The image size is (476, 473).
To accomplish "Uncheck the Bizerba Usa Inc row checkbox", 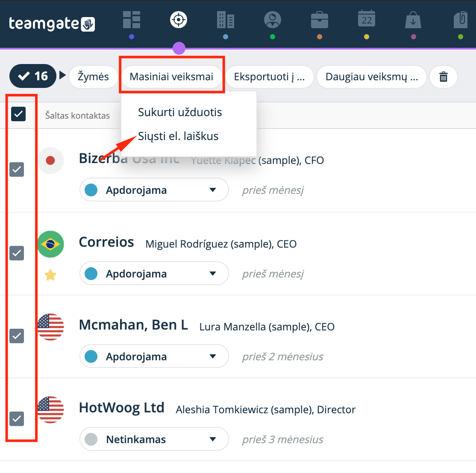I will point(17,169).
